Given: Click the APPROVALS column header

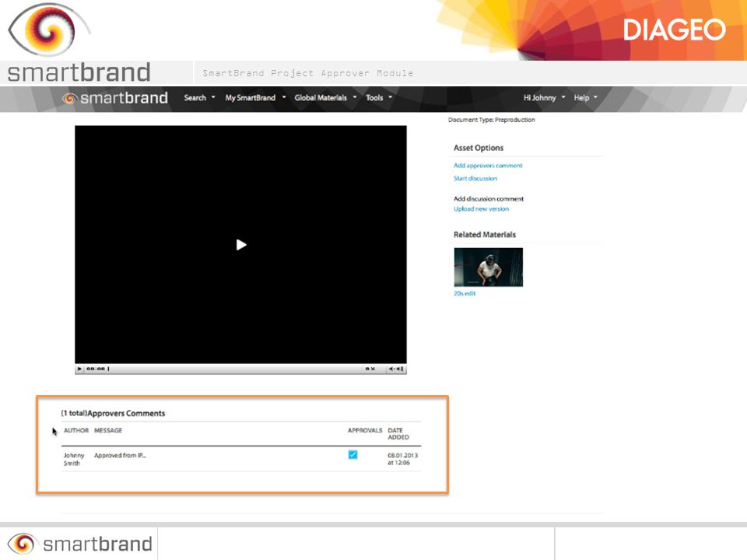Looking at the screenshot, I should [x=365, y=430].
